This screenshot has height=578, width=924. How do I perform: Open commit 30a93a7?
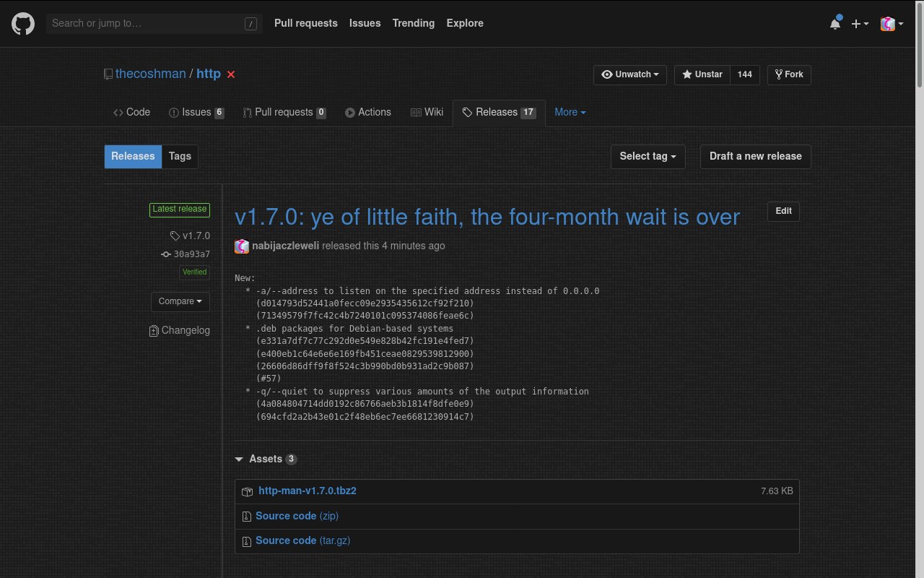(191, 254)
